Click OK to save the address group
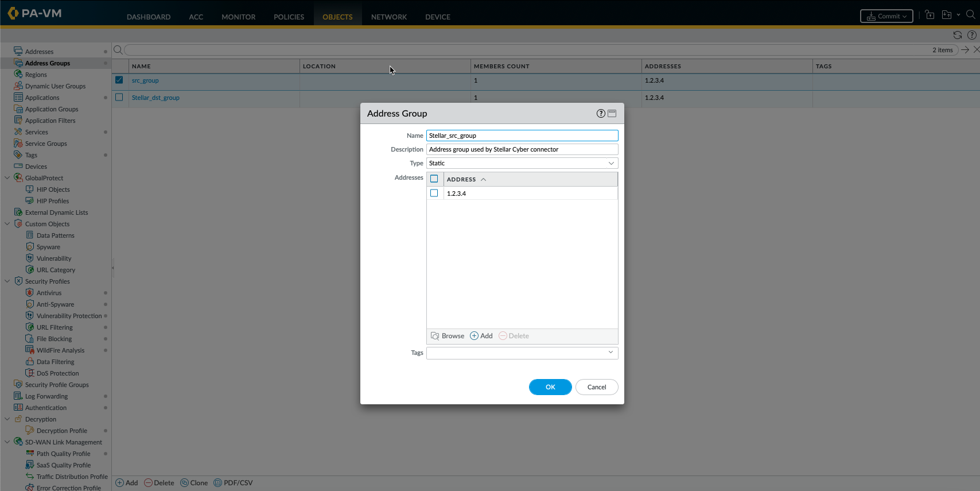980x491 pixels. (x=550, y=387)
